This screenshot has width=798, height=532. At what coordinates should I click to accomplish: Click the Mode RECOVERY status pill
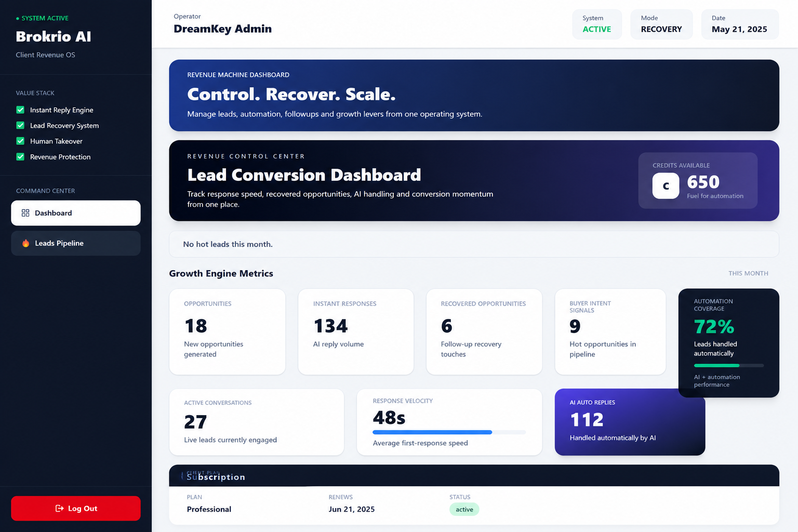[x=661, y=24]
